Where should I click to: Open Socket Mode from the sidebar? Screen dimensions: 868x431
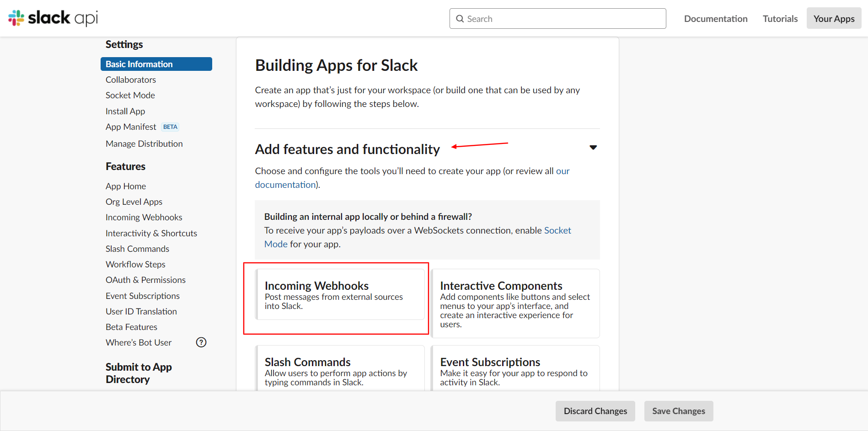(130, 95)
